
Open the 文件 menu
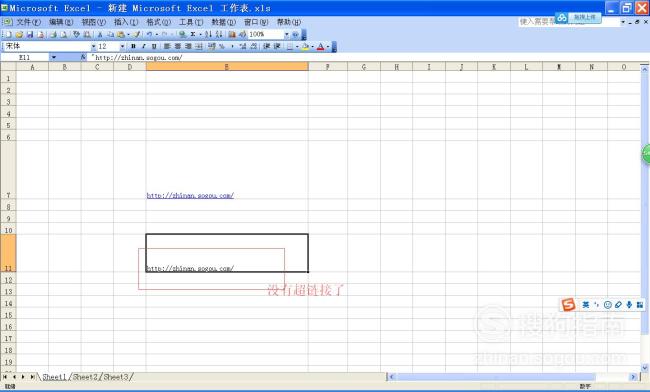(x=28, y=22)
